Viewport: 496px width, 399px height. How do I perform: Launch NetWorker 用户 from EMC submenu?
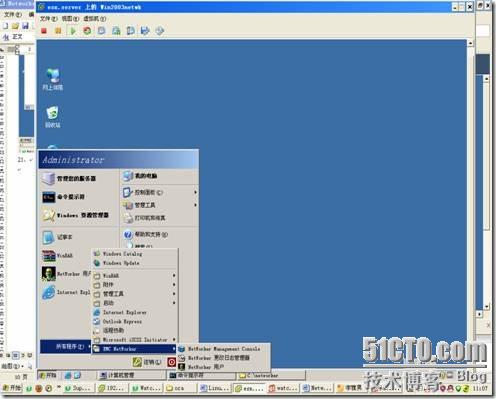[223, 367]
